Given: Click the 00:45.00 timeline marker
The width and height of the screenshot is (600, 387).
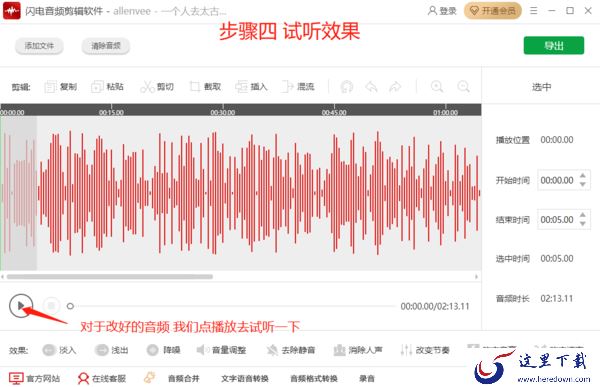Looking at the screenshot, I should pos(334,113).
